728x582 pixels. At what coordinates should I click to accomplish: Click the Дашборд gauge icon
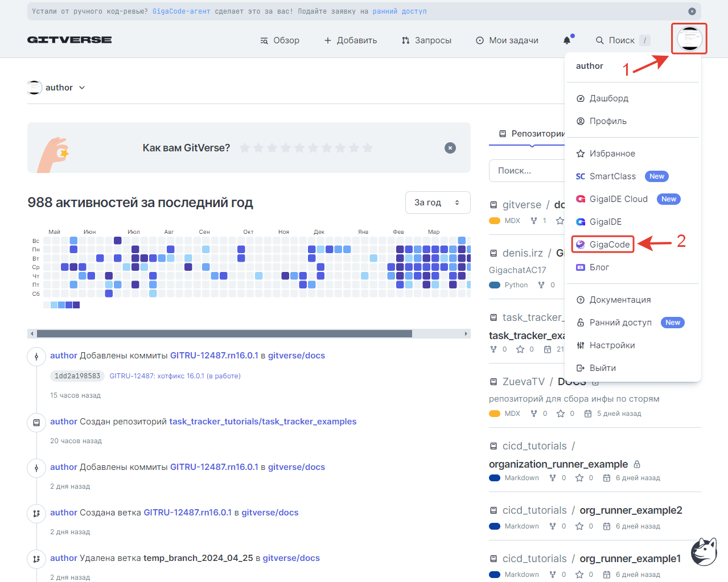(581, 98)
